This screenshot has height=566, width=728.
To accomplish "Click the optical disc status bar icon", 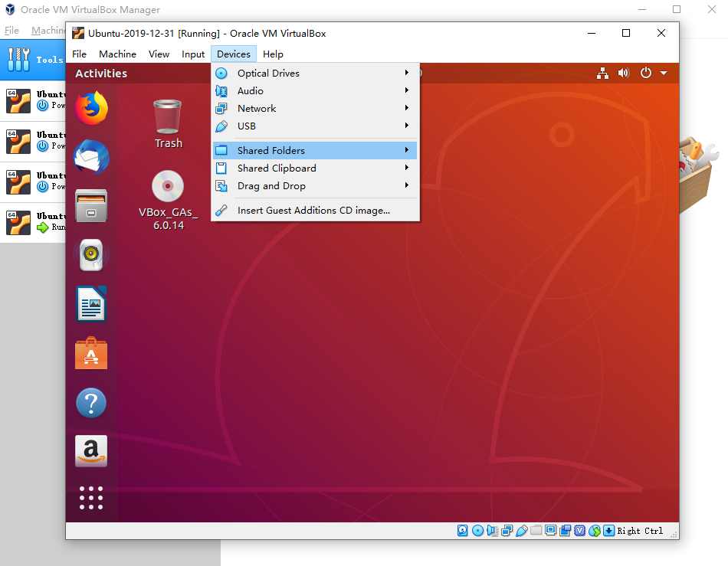I will coord(477,531).
